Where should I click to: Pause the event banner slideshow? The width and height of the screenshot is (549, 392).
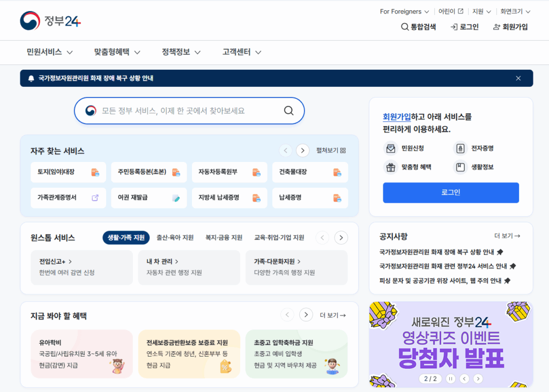[x=450, y=379]
